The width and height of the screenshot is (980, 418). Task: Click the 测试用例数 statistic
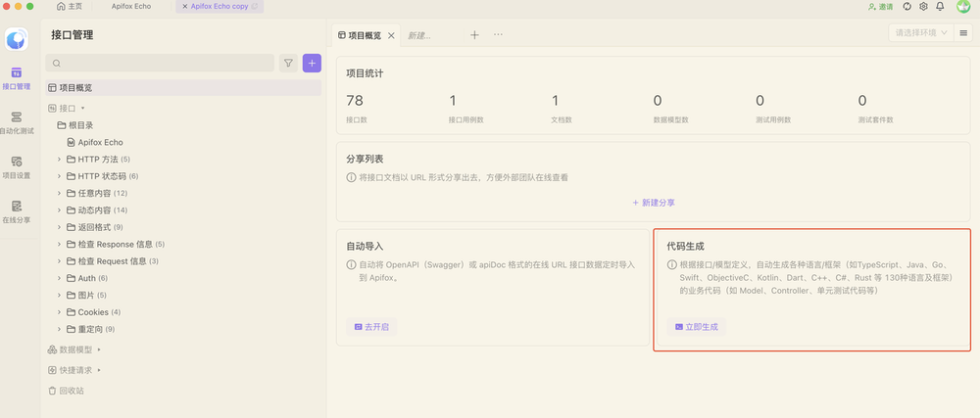pyautogui.click(x=773, y=108)
